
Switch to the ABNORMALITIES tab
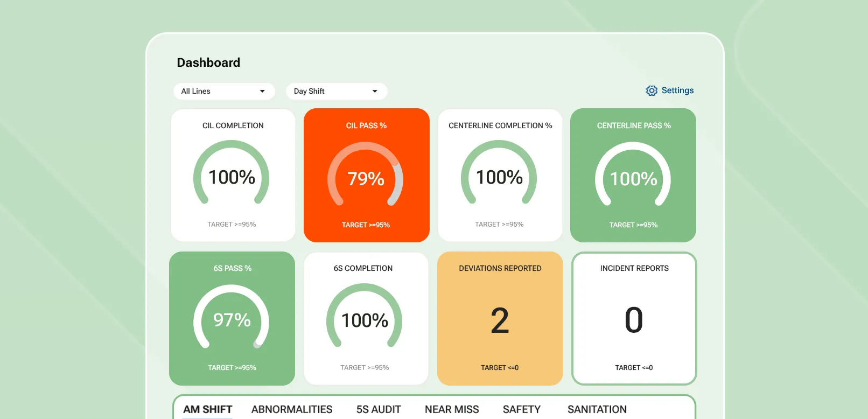(x=292, y=409)
